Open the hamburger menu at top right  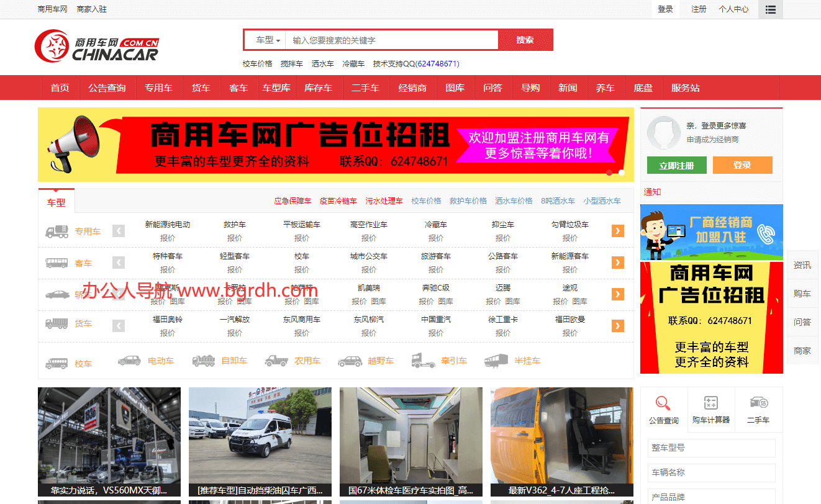770,9
